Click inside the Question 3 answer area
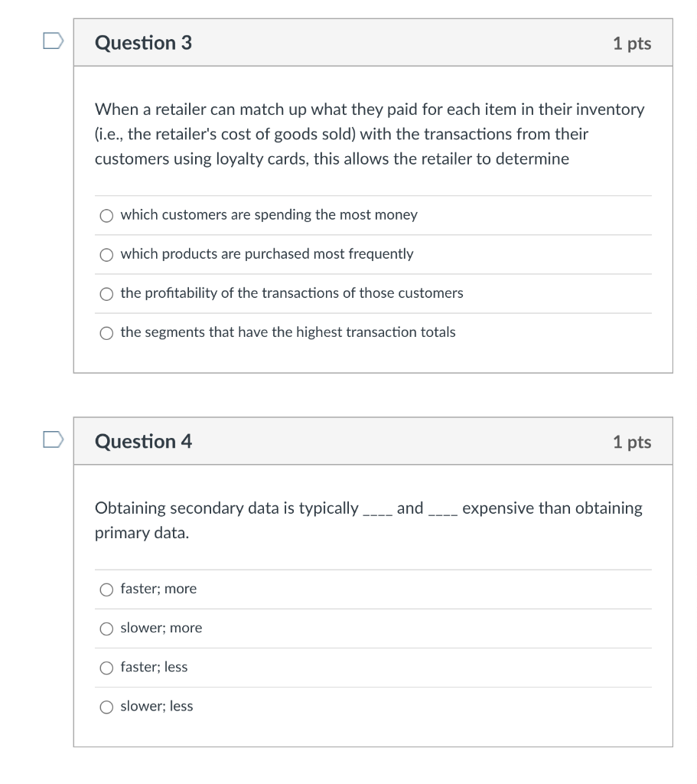The width and height of the screenshot is (697, 784). 373,273
